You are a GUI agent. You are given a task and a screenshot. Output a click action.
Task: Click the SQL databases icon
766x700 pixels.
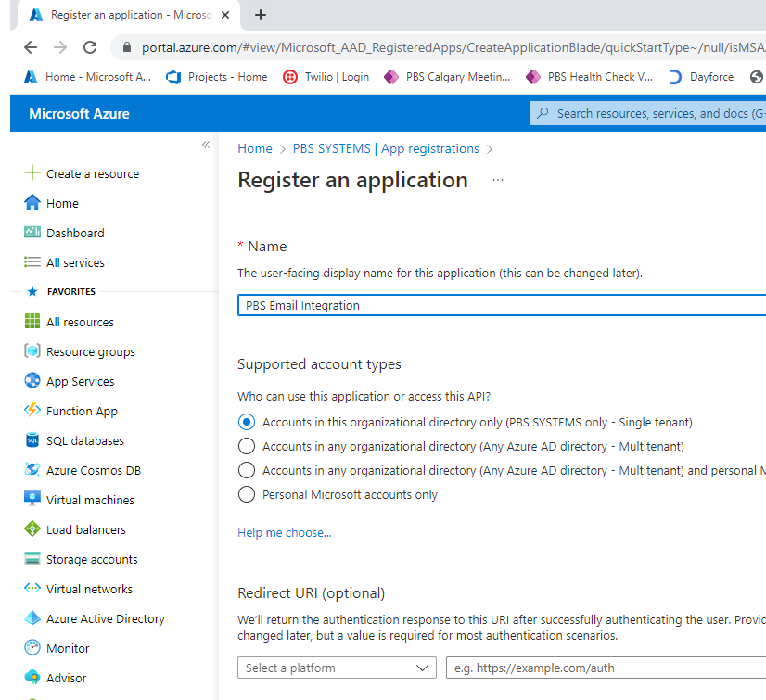tap(32, 440)
